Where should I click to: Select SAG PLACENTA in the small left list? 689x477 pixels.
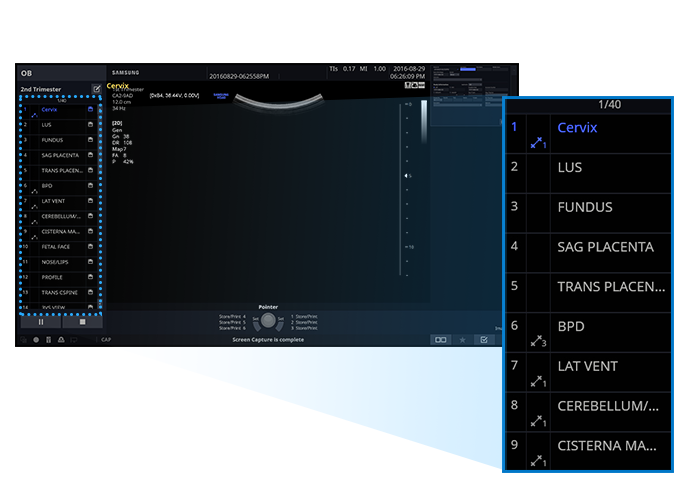pyautogui.click(x=60, y=155)
